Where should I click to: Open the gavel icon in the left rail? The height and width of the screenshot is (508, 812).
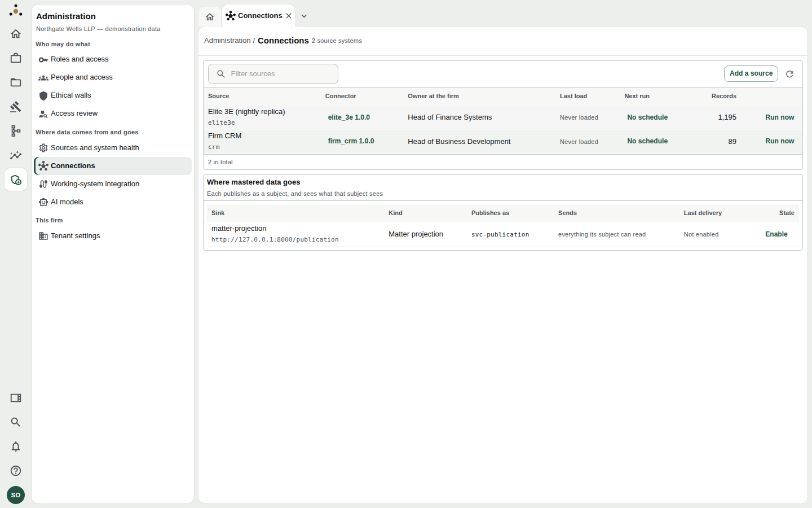tap(16, 107)
